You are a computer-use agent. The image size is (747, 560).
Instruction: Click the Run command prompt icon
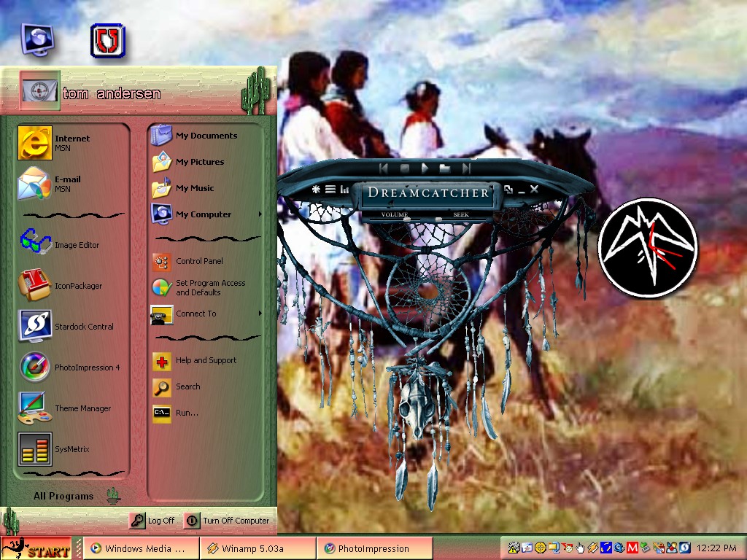click(161, 413)
